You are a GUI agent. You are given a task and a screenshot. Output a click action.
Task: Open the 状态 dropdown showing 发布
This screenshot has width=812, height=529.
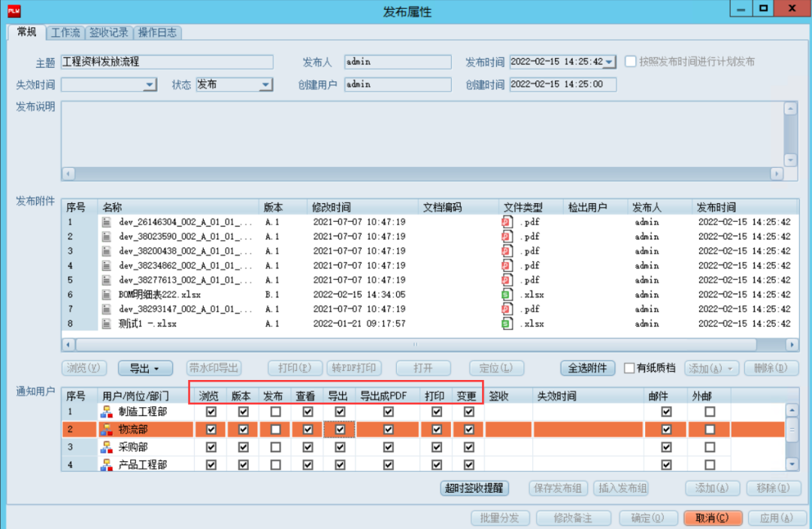265,85
